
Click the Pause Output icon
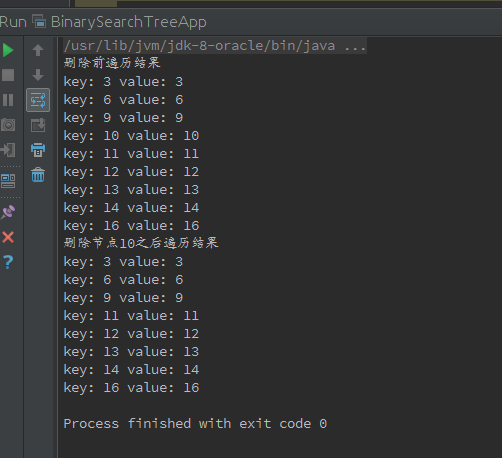tap(8, 100)
